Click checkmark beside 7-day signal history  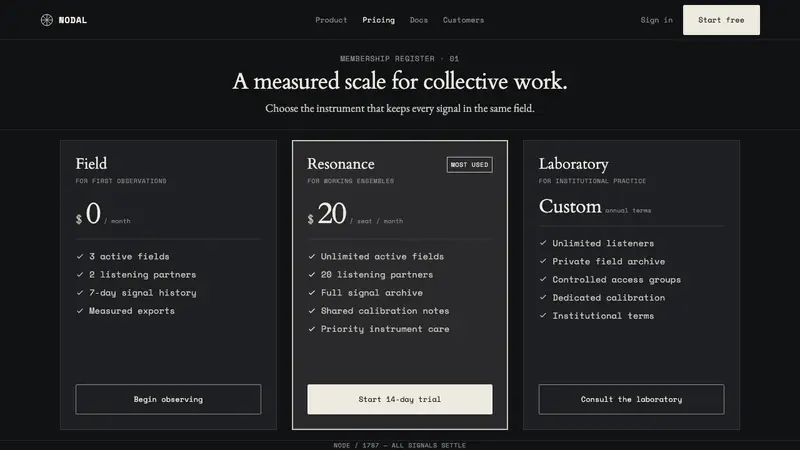point(80,292)
